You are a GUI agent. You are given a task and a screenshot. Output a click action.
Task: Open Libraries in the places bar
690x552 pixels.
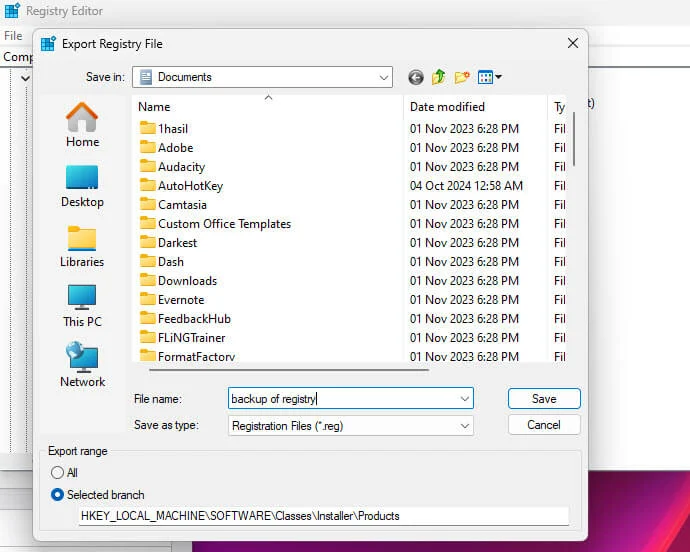pos(82,246)
